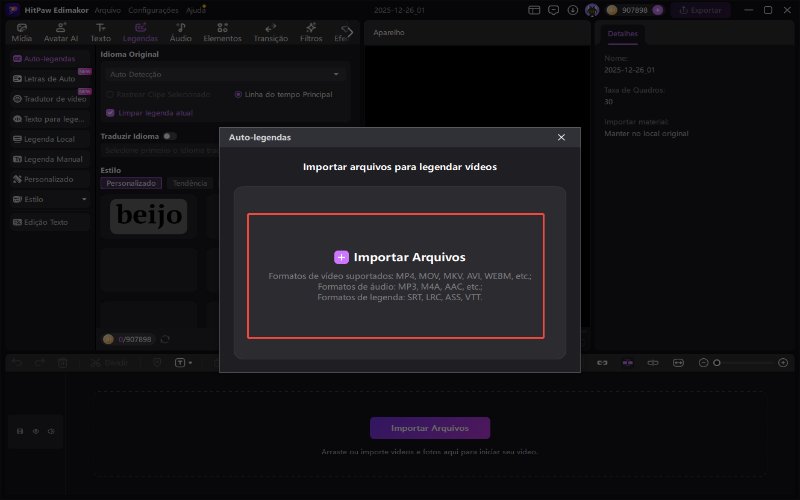Open the Mídia tab
Viewport: 800px width, 500px height.
[21, 33]
